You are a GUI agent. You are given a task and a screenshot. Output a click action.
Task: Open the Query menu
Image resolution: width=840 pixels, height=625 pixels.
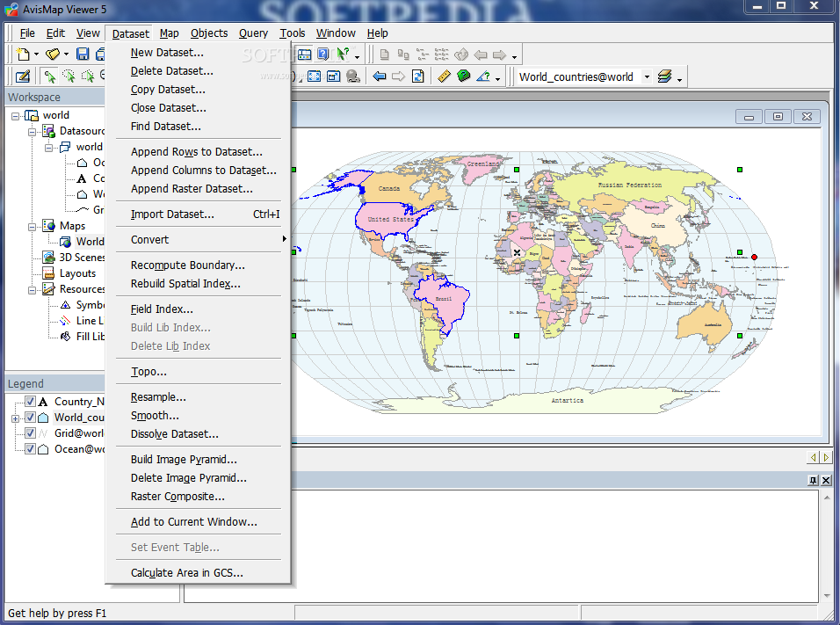[x=253, y=33]
